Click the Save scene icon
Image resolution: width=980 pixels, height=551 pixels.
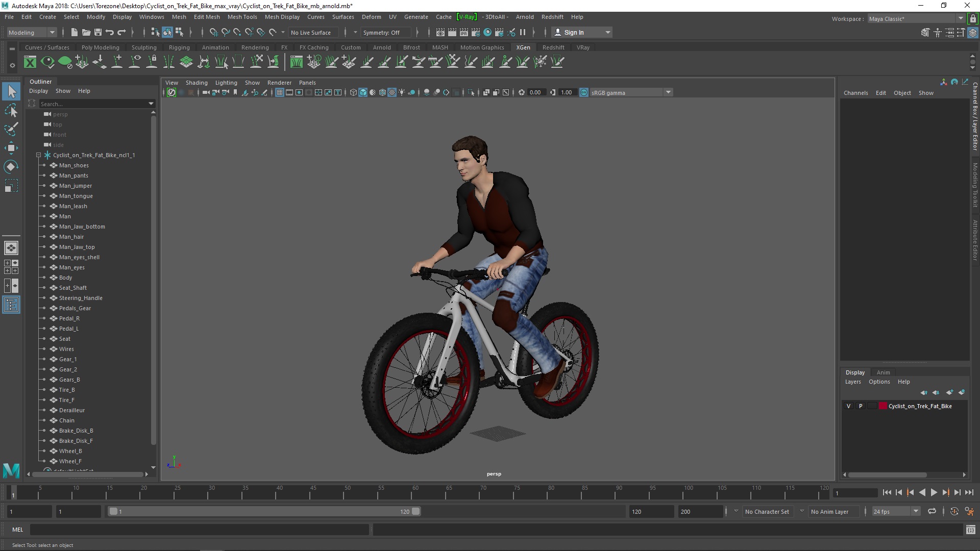point(98,32)
